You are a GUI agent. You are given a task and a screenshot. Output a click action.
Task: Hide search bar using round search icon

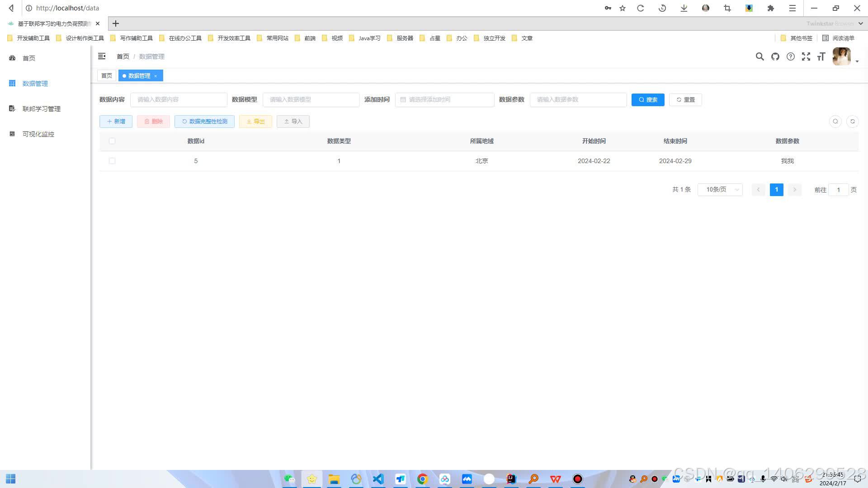click(835, 121)
